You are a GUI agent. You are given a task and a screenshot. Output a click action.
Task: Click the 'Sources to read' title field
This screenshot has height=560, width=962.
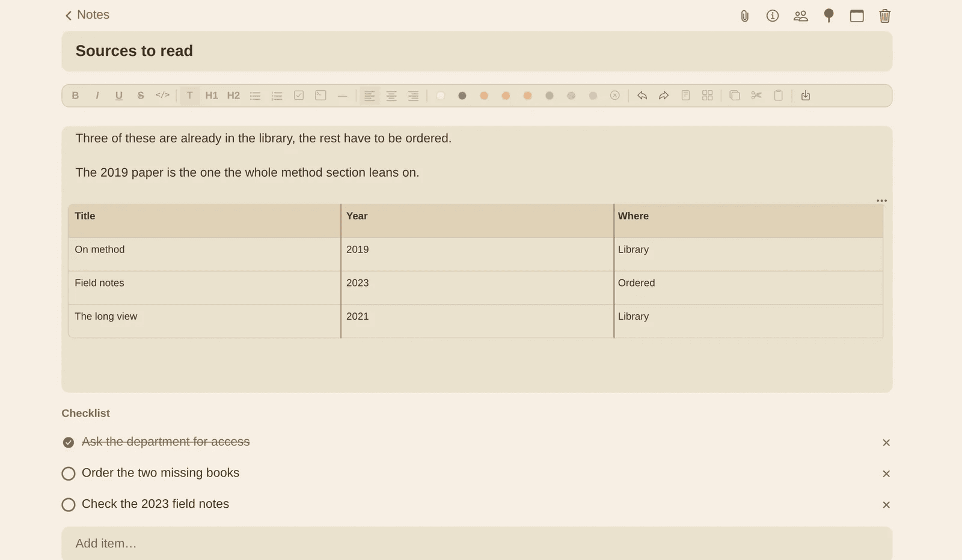[x=477, y=51]
